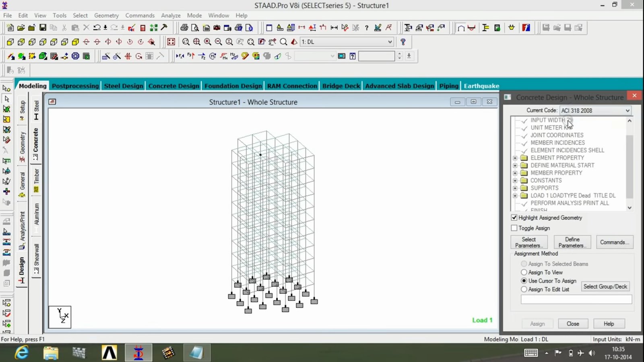Click the Close button in Concrete Design panel

[x=573, y=324]
